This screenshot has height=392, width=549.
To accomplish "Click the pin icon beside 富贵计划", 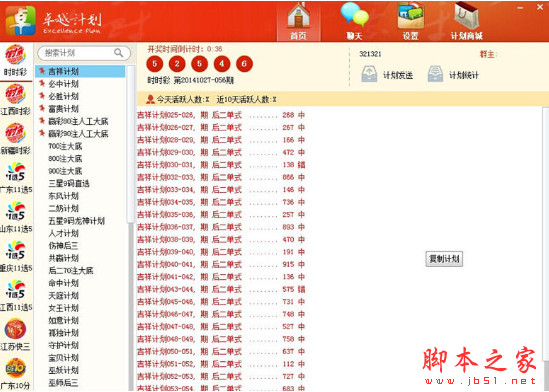I will click(42, 108).
